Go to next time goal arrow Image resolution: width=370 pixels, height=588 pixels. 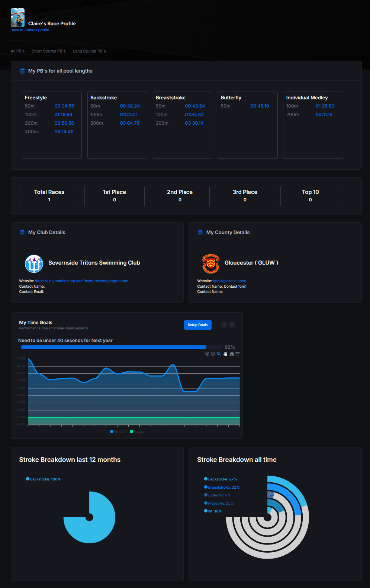point(232,325)
